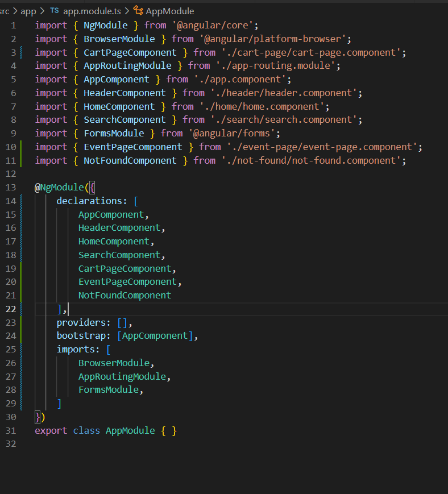The image size is (448, 494).
Task: Click EventPageComponent on import line 10
Action: coord(132,147)
